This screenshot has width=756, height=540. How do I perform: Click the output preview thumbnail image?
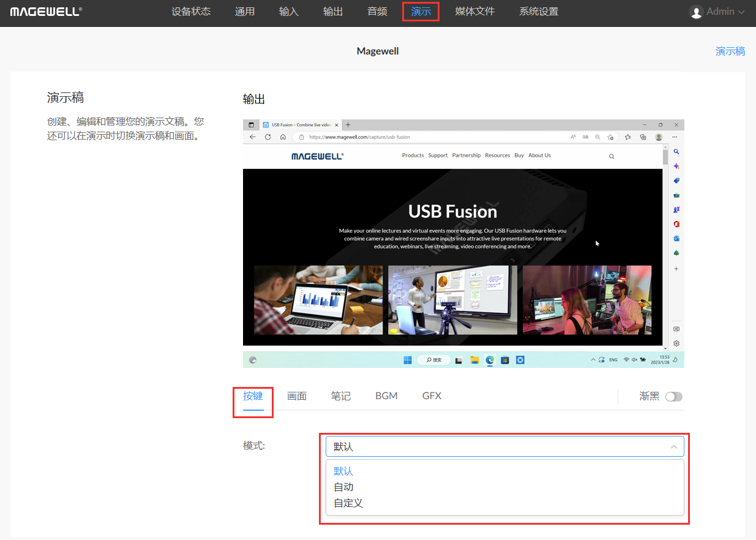point(463,244)
